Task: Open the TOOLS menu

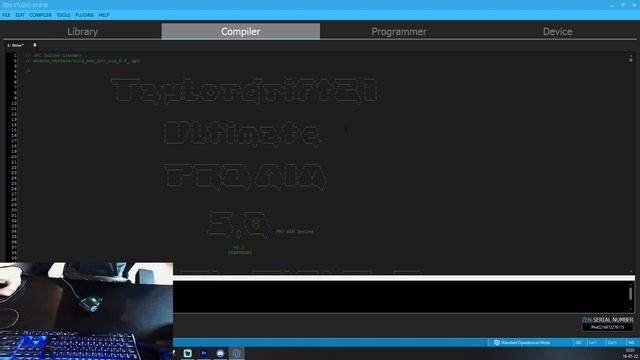Action: point(63,15)
